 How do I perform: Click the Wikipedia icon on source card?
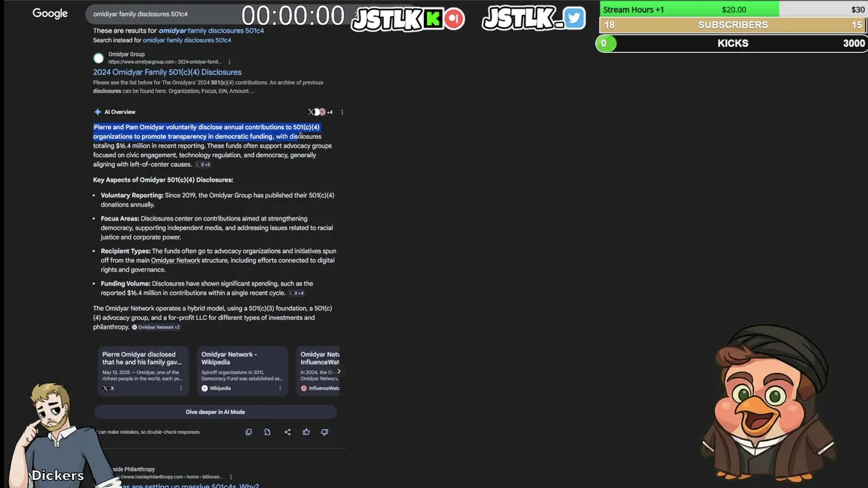pos(204,388)
